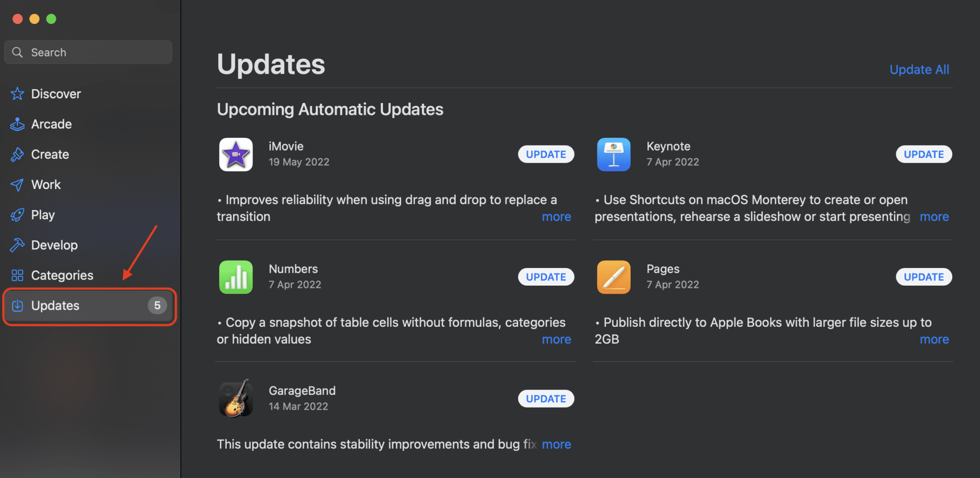Show more of the Keynote release notes
Viewport: 980px width, 478px height.
pyautogui.click(x=934, y=216)
